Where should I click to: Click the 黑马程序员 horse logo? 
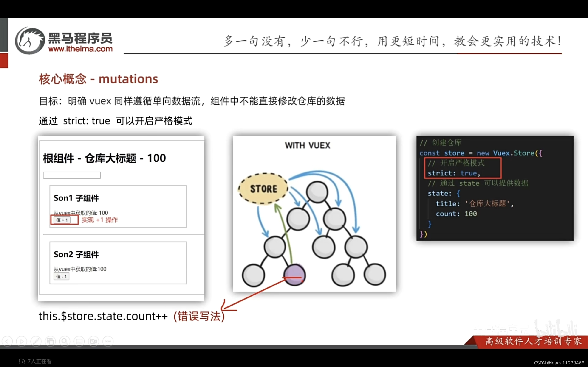tap(30, 41)
